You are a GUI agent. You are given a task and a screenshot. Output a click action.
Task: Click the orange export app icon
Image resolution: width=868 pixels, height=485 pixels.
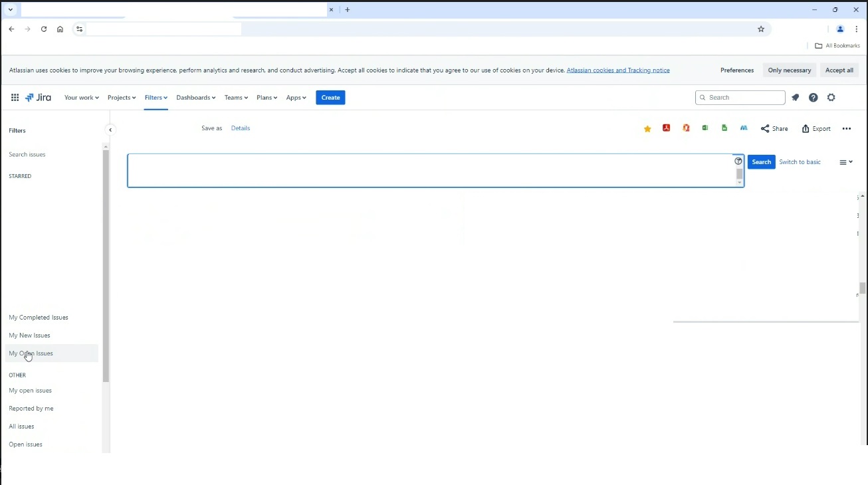[x=686, y=128]
